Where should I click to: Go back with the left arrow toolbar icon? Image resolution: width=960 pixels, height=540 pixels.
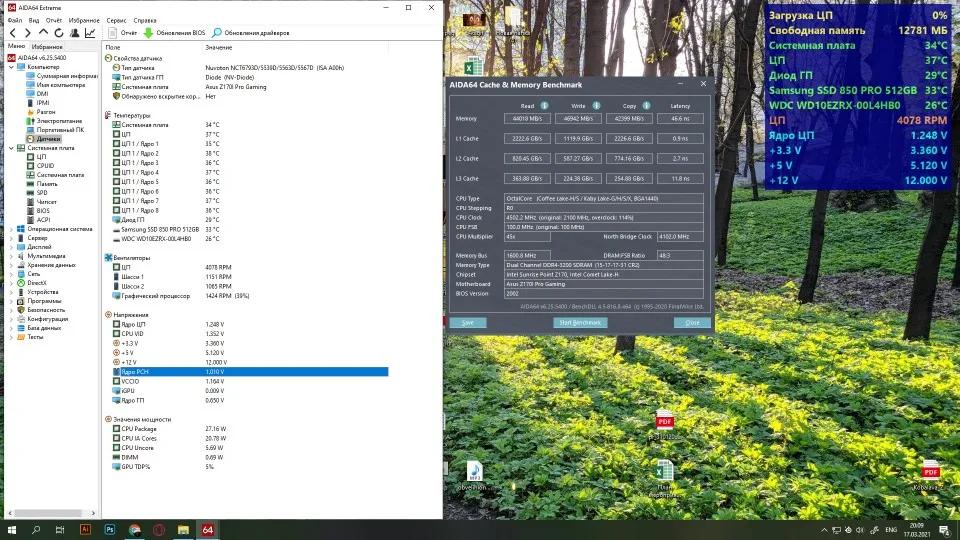click(12, 33)
